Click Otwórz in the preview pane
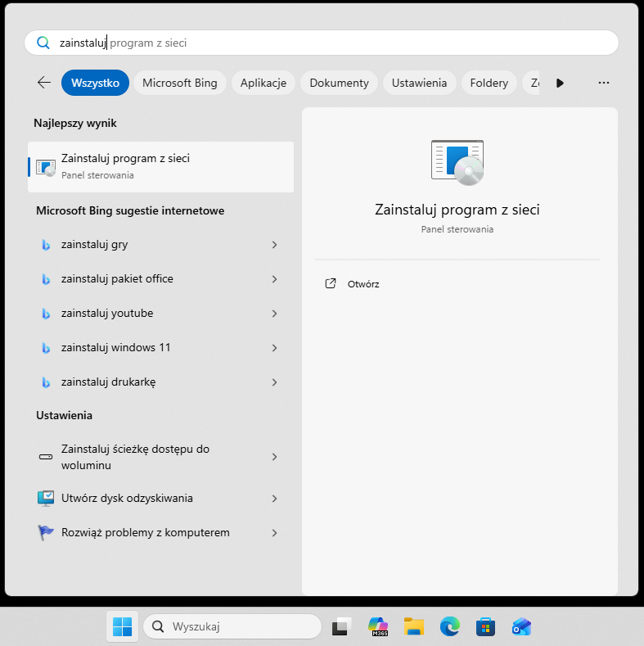 coord(363,284)
